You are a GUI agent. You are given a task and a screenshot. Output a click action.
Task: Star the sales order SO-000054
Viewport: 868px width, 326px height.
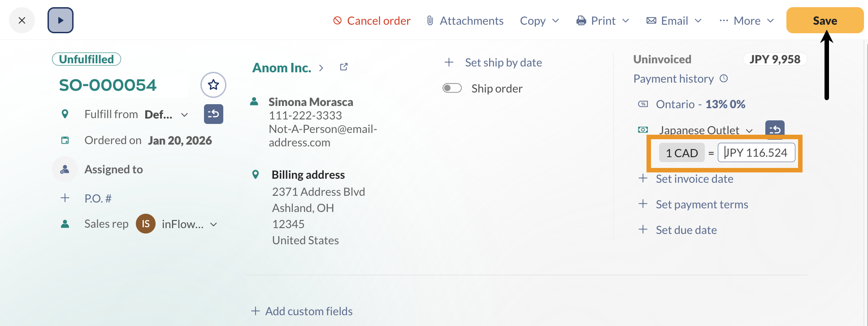coord(213,84)
